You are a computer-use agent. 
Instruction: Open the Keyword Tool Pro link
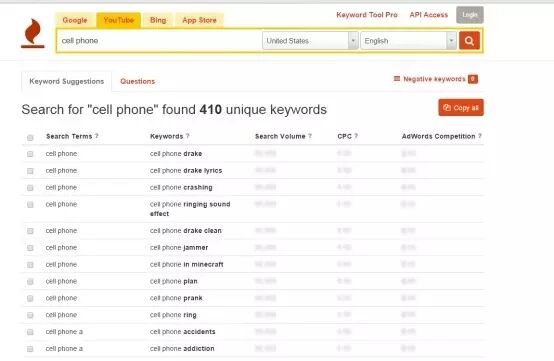point(367,15)
